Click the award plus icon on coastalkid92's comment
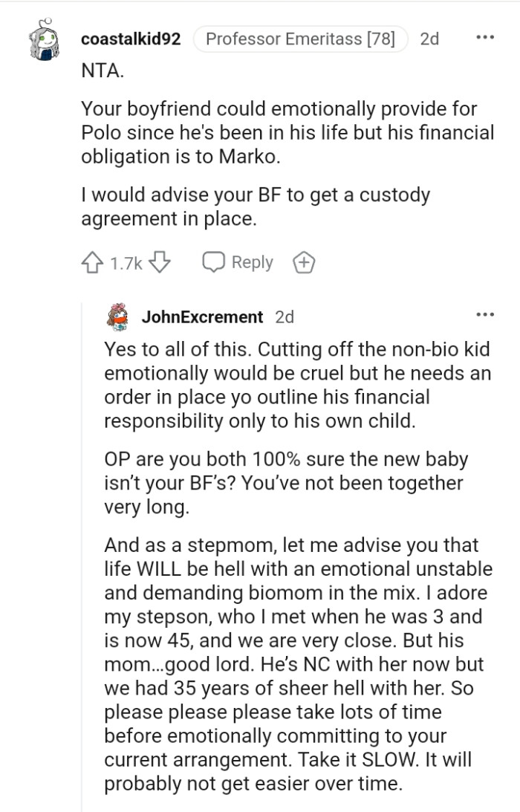 tap(305, 262)
